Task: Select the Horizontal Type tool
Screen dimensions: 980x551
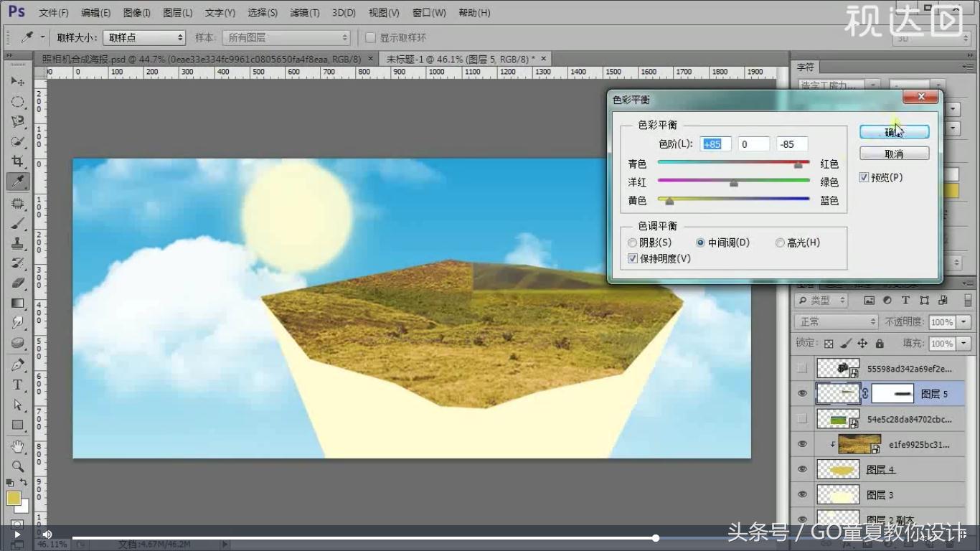Action: [18, 385]
